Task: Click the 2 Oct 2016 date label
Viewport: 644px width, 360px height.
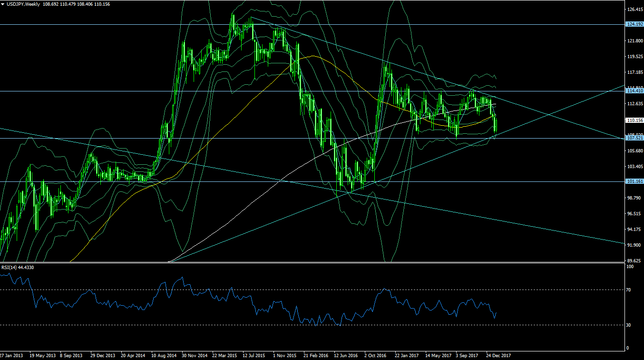Action: tap(375, 355)
